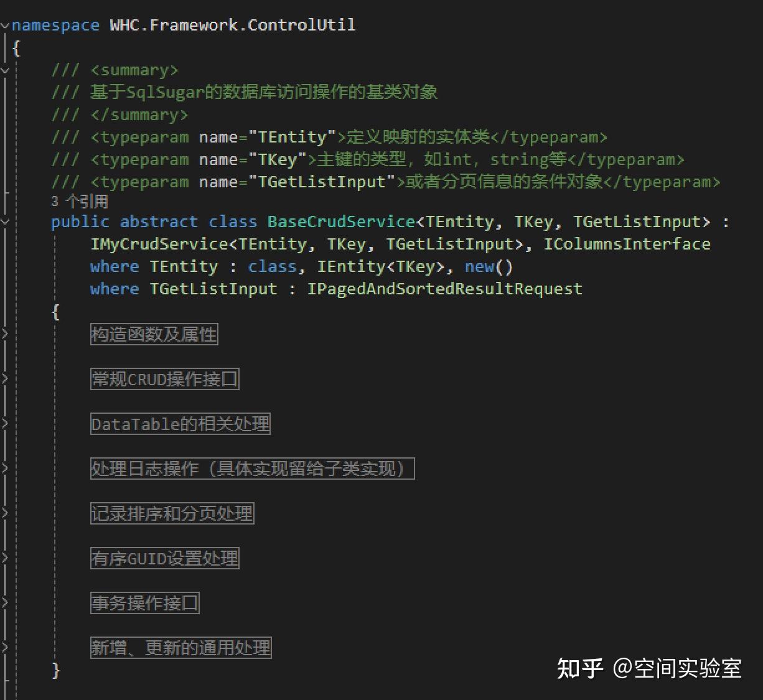The width and height of the screenshot is (763, 700).
Task: Expand the 新增、更新的通用处理 region arrow
Action: pos(5,648)
